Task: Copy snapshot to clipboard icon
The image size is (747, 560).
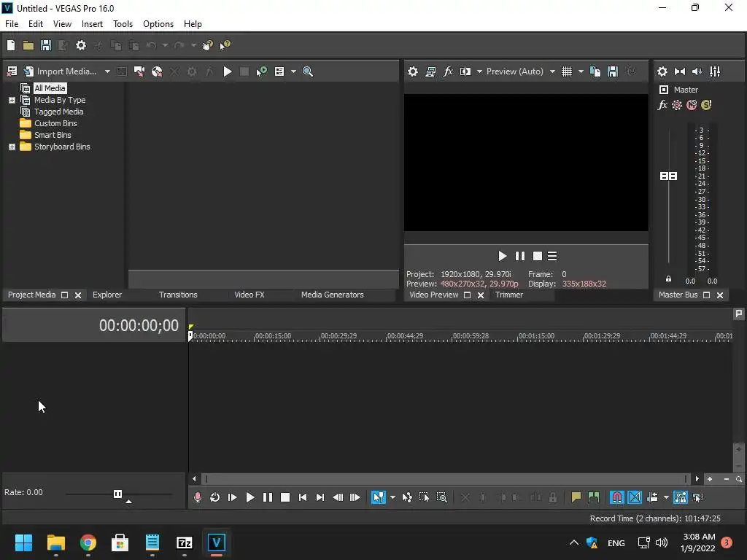Action: tap(595, 71)
